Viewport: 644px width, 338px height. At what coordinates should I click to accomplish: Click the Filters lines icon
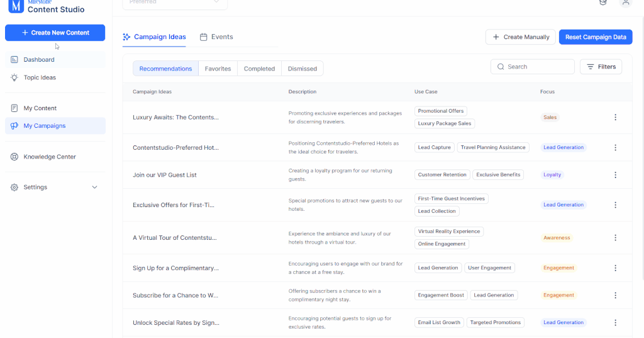tap(590, 67)
